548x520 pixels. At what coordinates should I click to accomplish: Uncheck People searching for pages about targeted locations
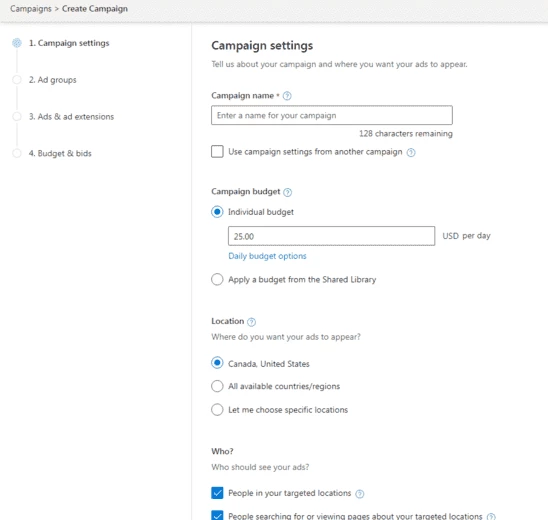[217, 515]
